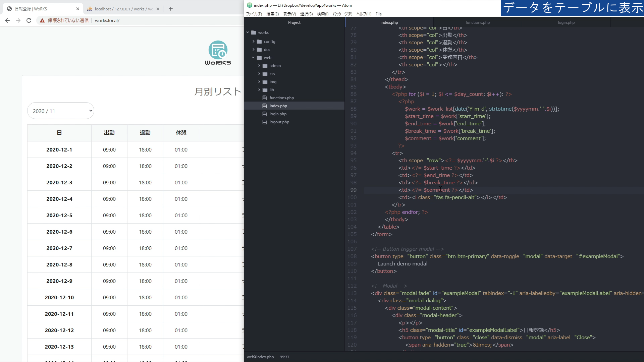Expand the img folder chevron
The image size is (644, 362).
pyautogui.click(x=259, y=82)
